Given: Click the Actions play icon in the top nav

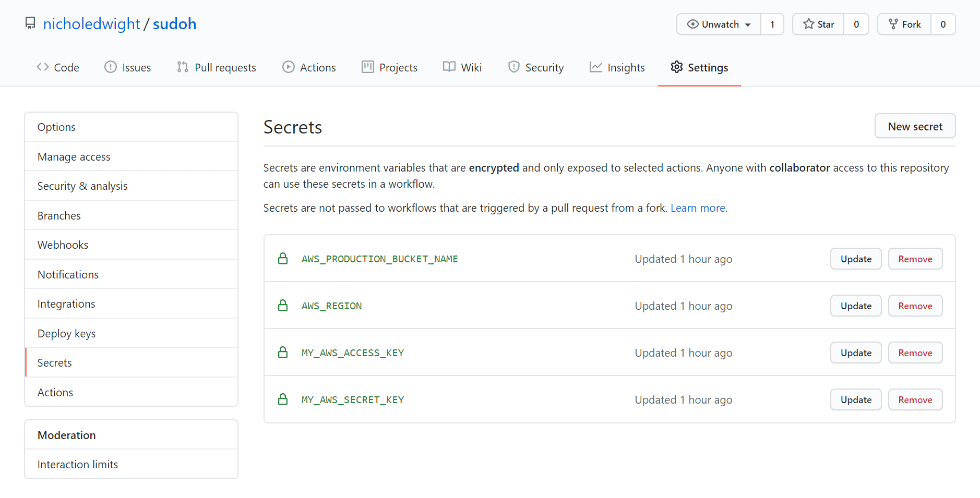Looking at the screenshot, I should (x=289, y=67).
